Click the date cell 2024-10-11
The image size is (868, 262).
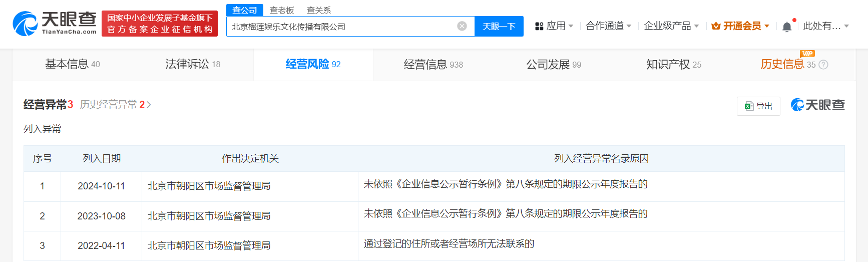pos(101,186)
